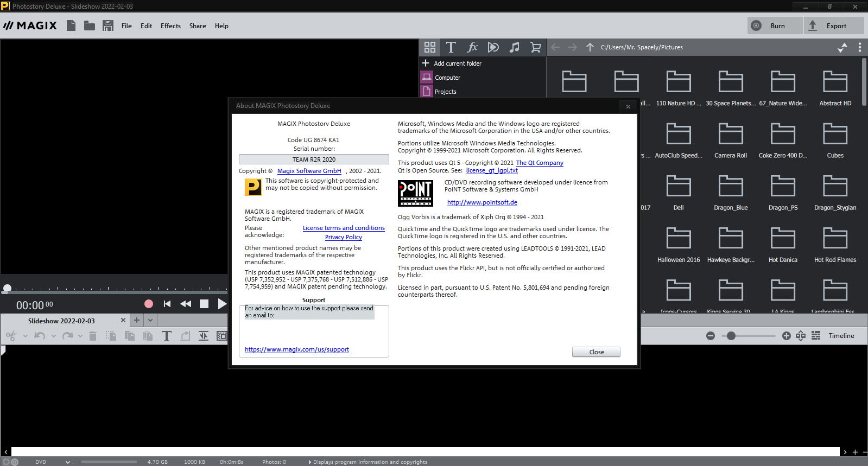Click the rotate arrow icon in timeline toolbar
Screen dimensions: 868x466
coord(185,336)
